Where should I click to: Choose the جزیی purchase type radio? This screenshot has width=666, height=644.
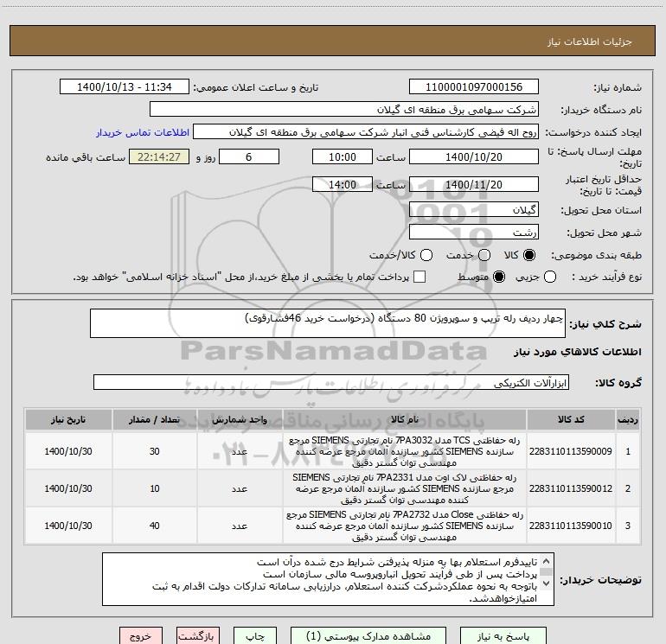(x=549, y=277)
